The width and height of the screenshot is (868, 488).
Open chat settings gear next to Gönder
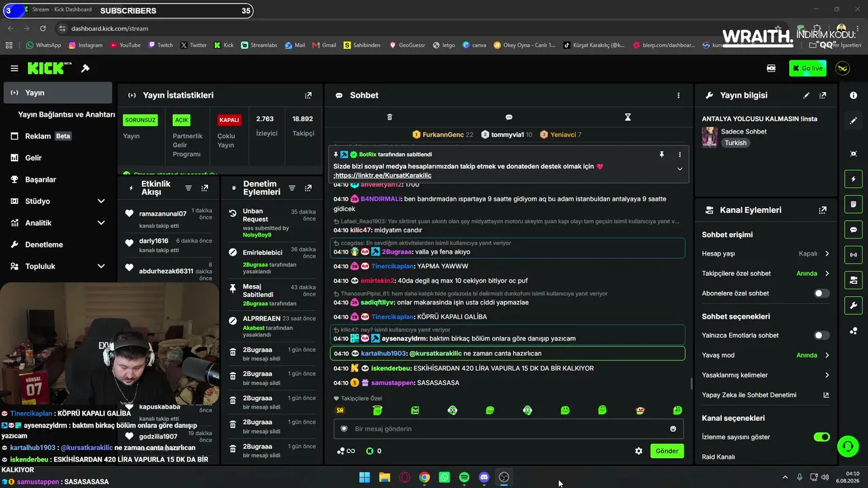click(638, 451)
